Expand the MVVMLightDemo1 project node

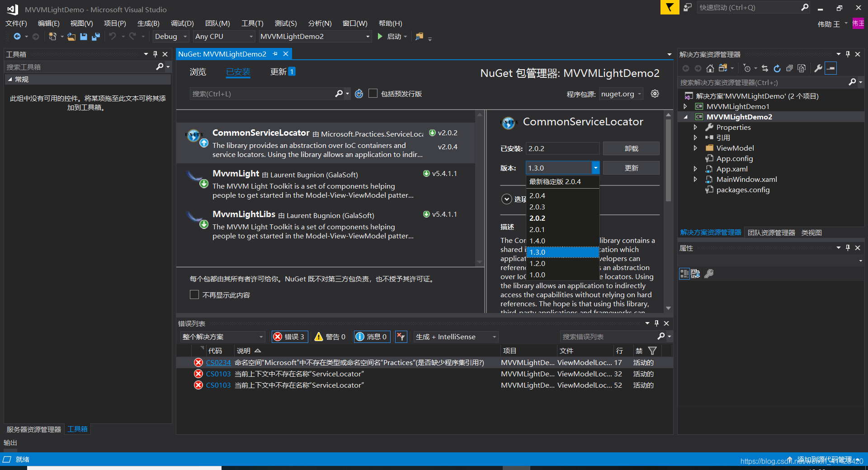(685, 106)
